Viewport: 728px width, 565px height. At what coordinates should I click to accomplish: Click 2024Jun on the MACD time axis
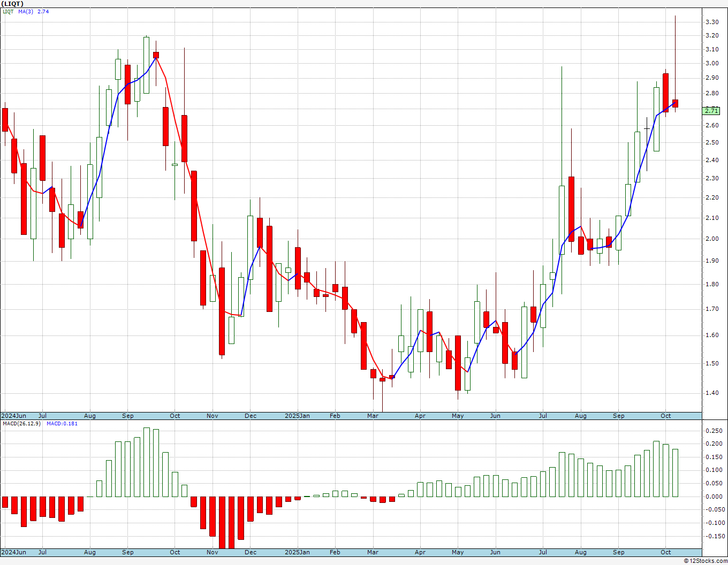click(13, 552)
